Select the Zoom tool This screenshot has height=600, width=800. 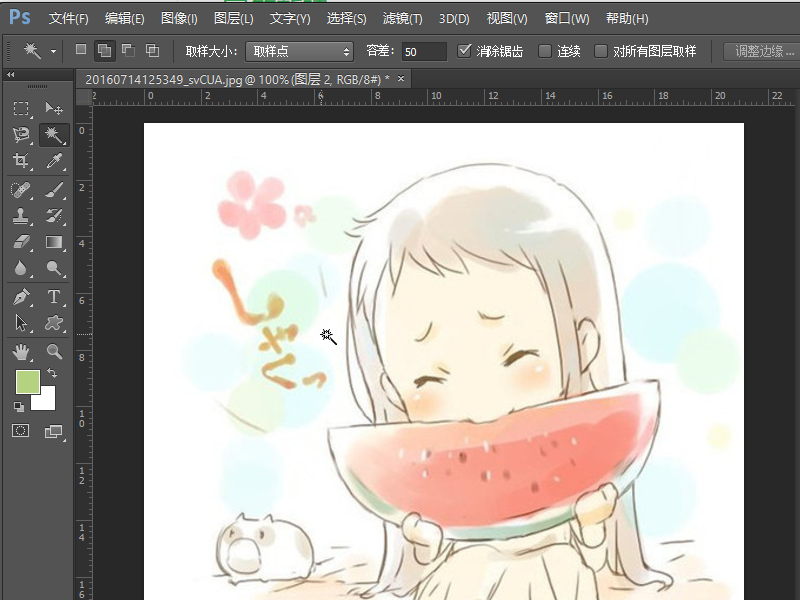(54, 352)
